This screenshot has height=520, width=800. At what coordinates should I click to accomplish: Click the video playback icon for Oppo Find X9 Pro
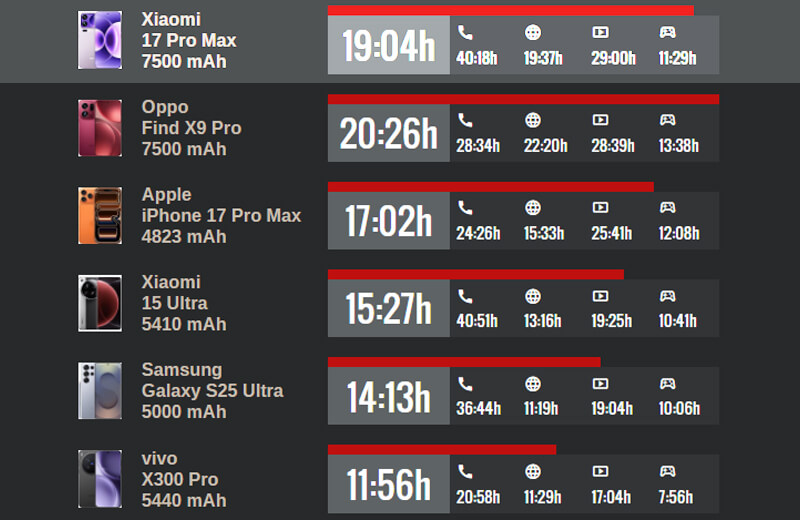(x=600, y=120)
